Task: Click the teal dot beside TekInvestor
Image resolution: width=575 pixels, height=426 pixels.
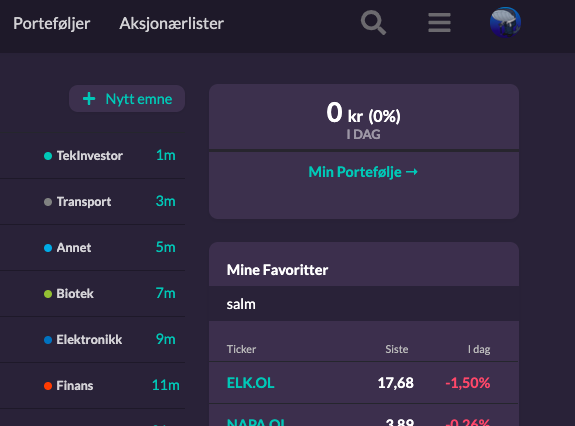Action: click(48, 156)
